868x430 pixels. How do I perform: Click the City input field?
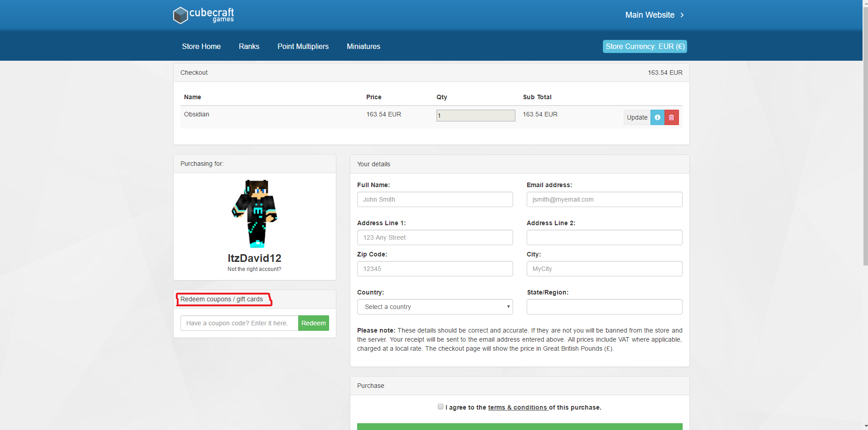tap(605, 269)
